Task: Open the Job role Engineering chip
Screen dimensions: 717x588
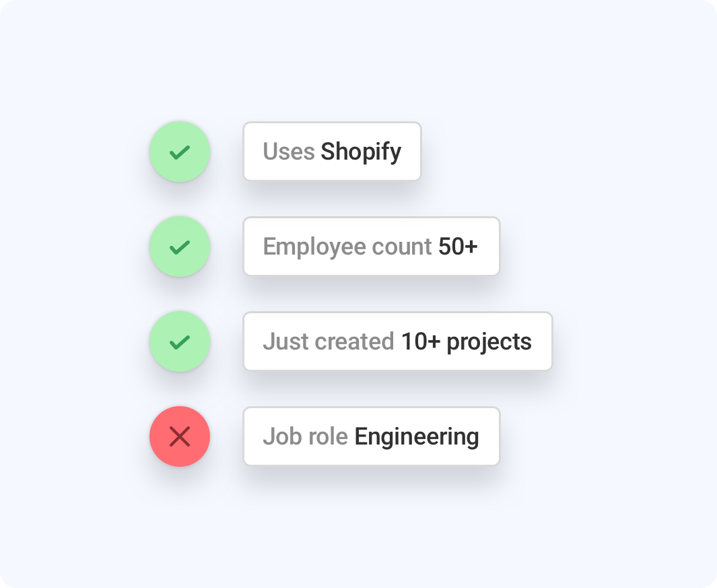Action: (371, 436)
